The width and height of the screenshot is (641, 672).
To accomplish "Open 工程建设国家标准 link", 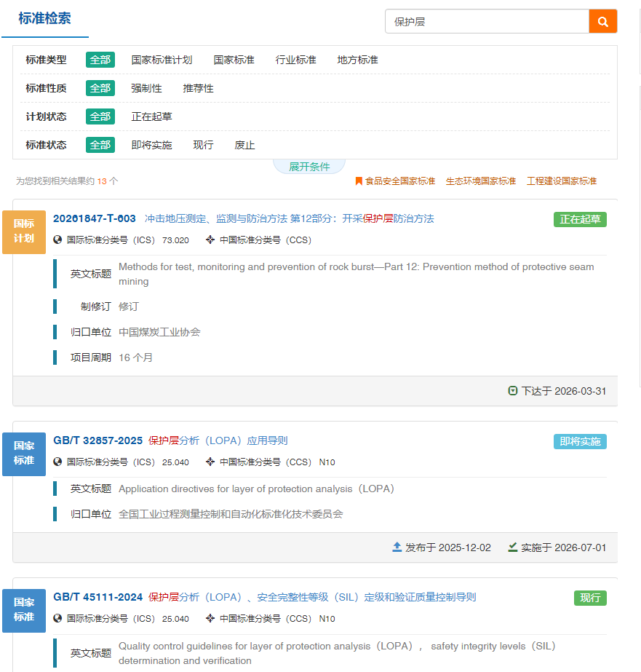I will pyautogui.click(x=561, y=181).
